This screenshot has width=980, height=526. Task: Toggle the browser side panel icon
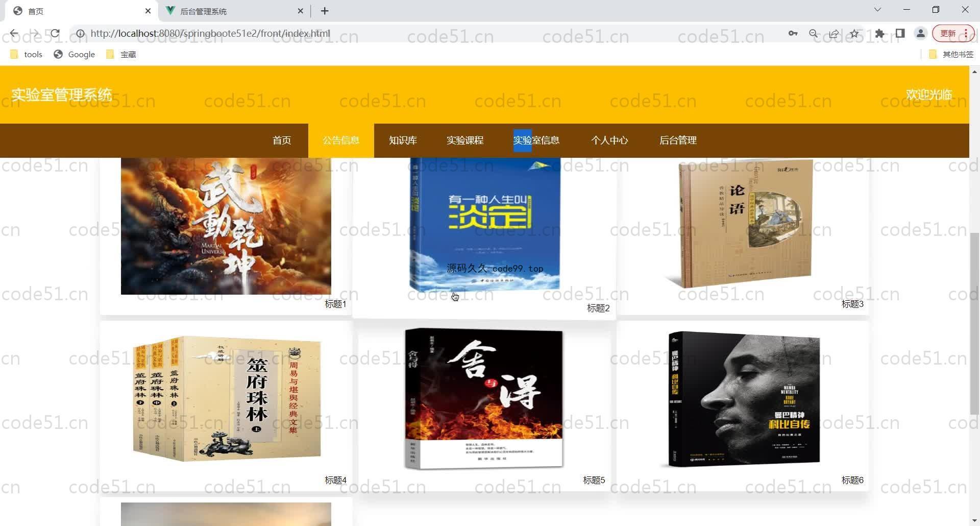[x=900, y=34]
